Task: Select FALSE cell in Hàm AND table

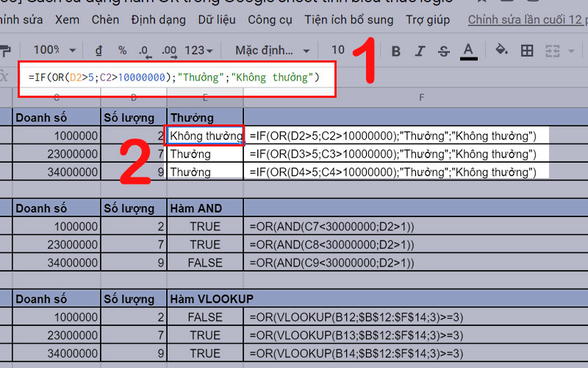Action: (x=205, y=263)
